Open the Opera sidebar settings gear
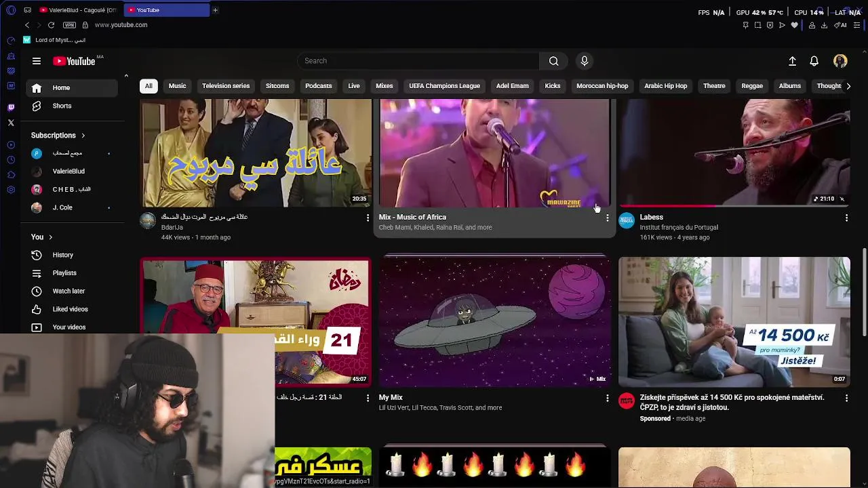868x488 pixels. point(11,190)
